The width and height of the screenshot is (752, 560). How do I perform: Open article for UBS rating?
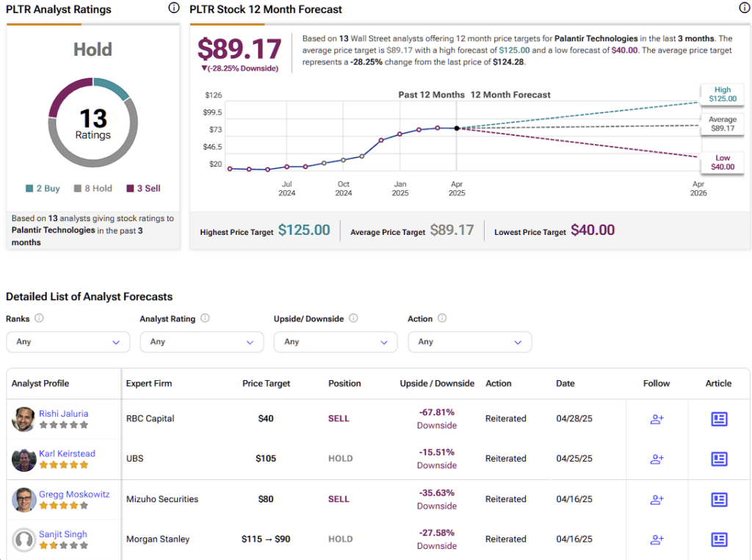[x=719, y=459]
